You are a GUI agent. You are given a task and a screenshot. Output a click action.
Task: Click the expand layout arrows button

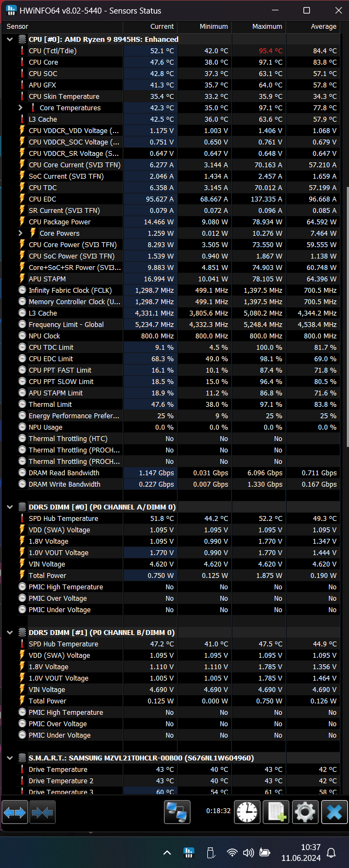[15, 813]
